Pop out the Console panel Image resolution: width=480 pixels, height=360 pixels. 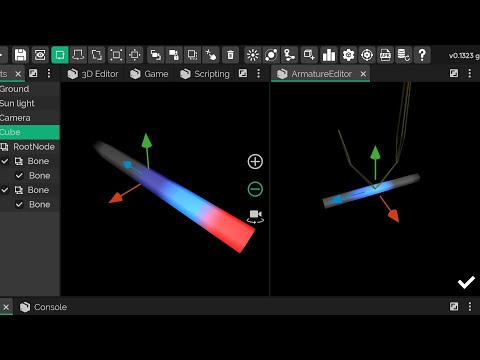tap(454, 307)
